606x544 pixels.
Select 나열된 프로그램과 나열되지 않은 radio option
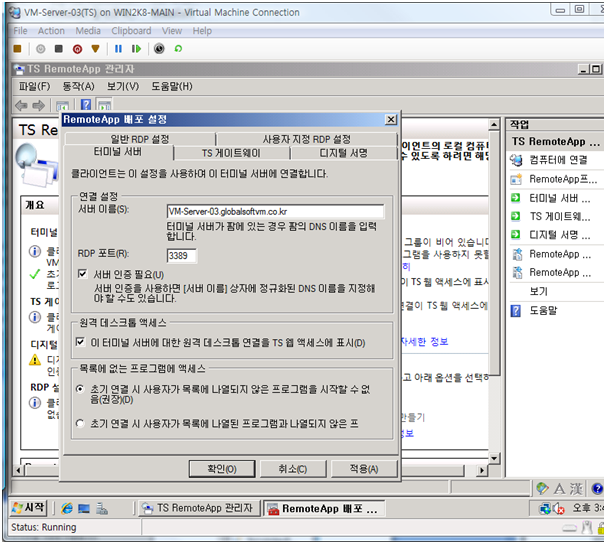coord(80,424)
